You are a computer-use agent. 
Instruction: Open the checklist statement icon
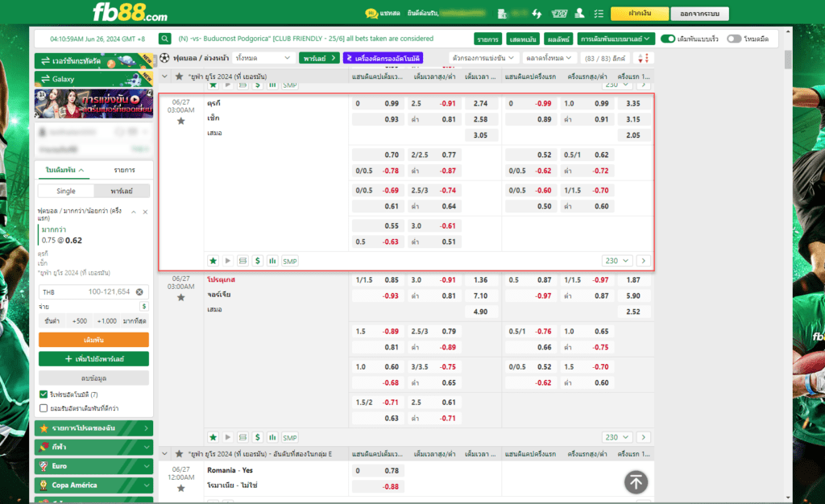(x=599, y=14)
